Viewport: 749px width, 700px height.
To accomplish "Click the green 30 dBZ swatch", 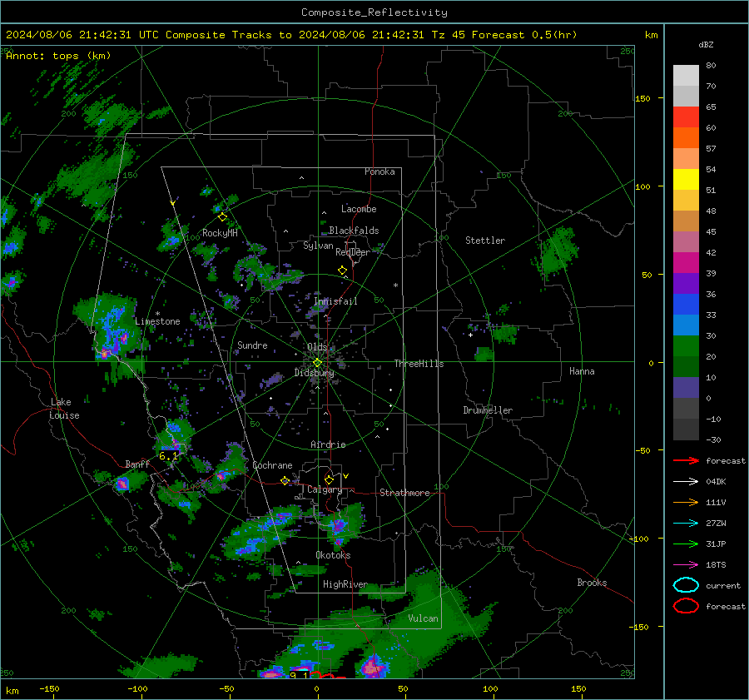I will point(686,345).
